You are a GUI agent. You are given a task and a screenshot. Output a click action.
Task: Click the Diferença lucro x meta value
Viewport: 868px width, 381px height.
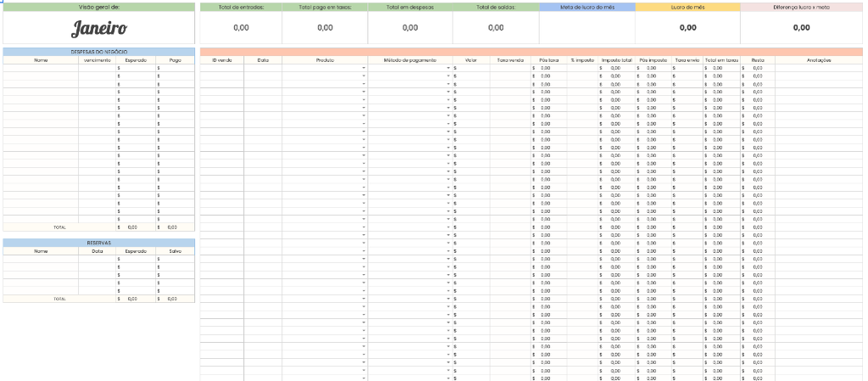coord(801,28)
